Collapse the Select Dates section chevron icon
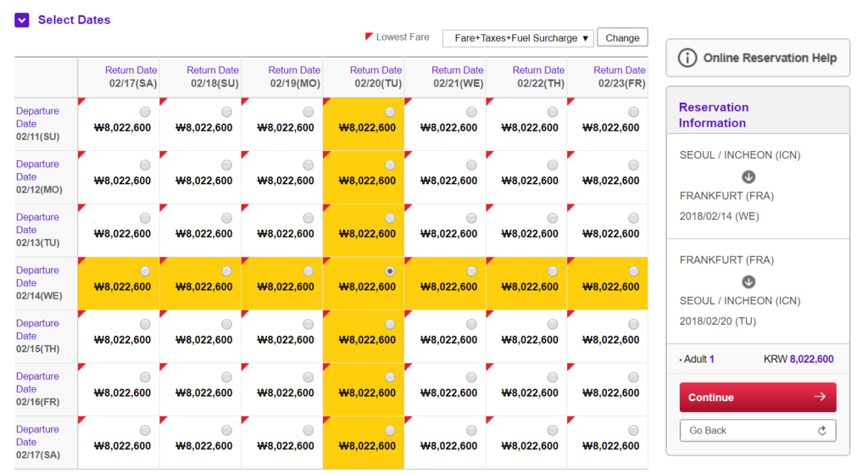Screen dimensions: 868x474 tap(21, 20)
